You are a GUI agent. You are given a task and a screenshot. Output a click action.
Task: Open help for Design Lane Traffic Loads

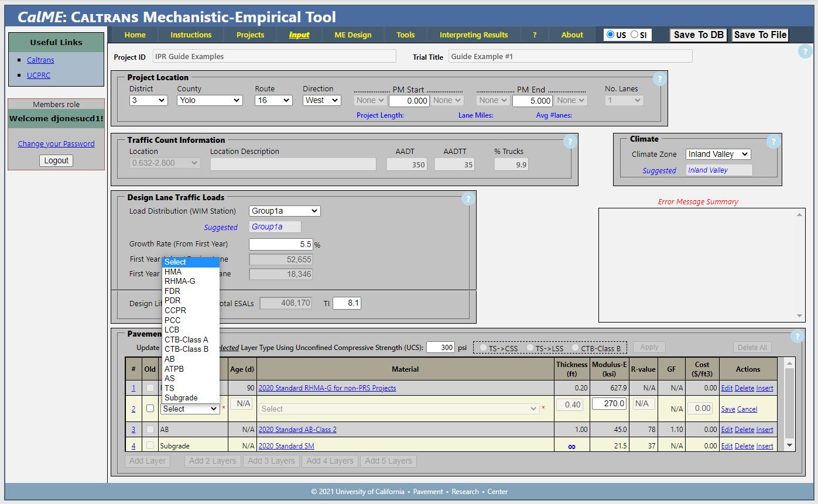point(468,199)
